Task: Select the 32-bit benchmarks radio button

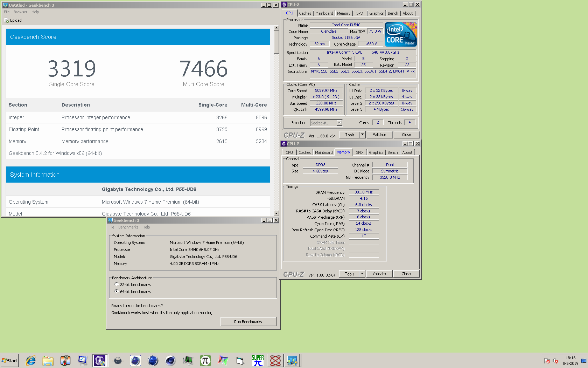Action: click(x=117, y=284)
